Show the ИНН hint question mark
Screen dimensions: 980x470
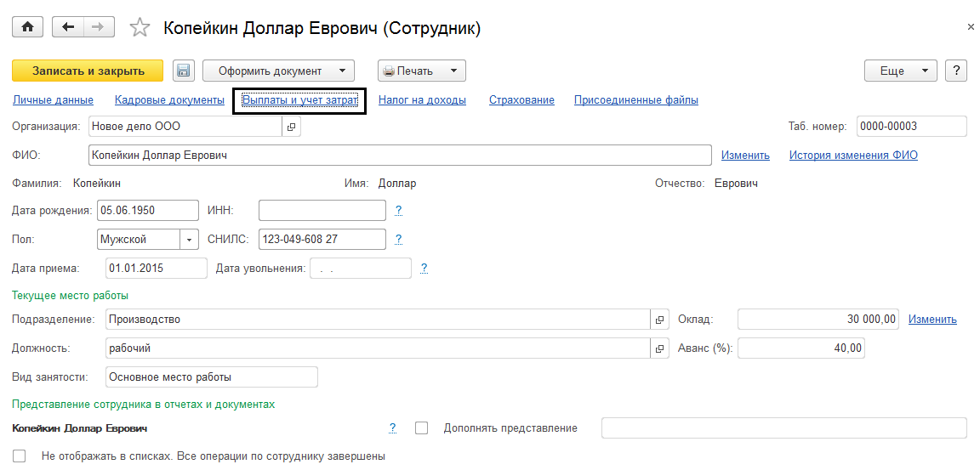pos(398,210)
